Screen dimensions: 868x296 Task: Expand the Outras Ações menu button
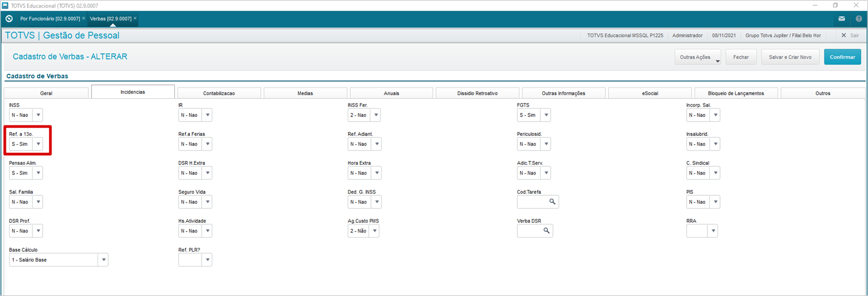(698, 57)
